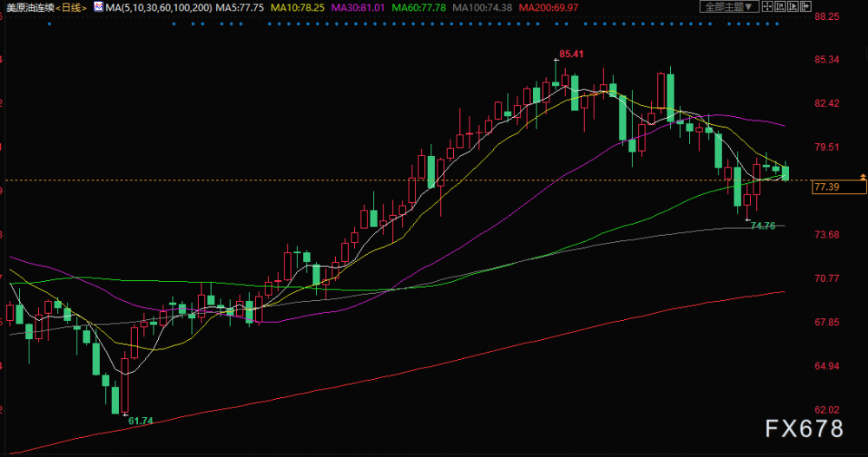
Task: Click the shift-chart-right arrow icon
Action: pyautogui.click(x=806, y=7)
